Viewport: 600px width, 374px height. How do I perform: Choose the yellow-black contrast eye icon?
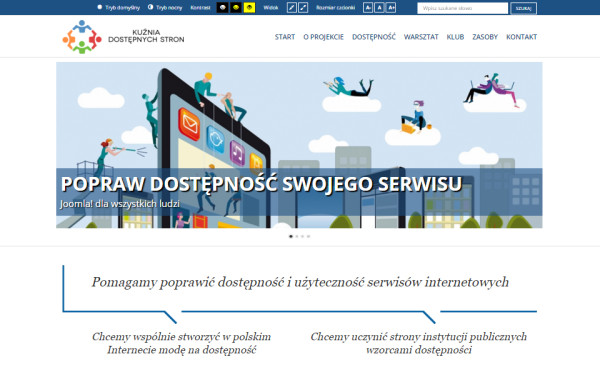click(249, 8)
